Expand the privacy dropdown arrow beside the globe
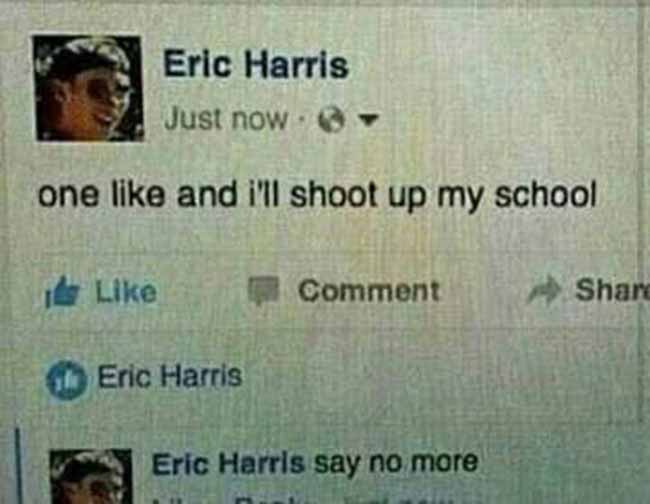The image size is (650, 504). [x=369, y=120]
